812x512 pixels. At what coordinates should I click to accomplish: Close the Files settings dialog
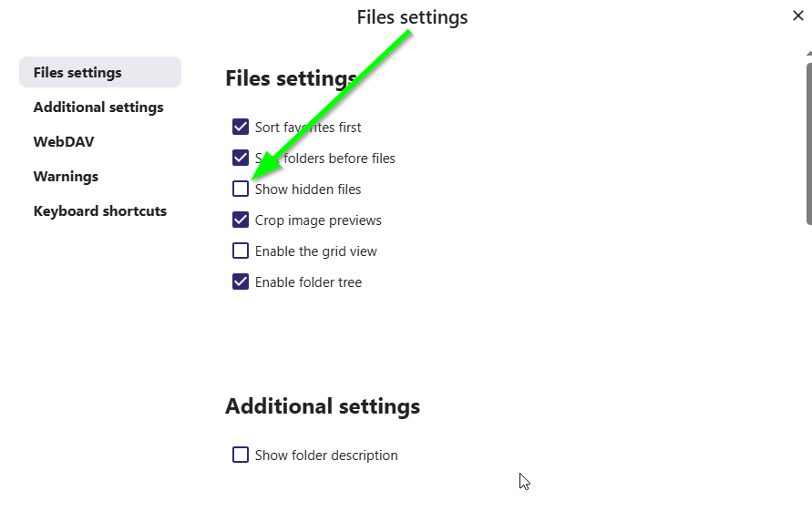pos(797,15)
